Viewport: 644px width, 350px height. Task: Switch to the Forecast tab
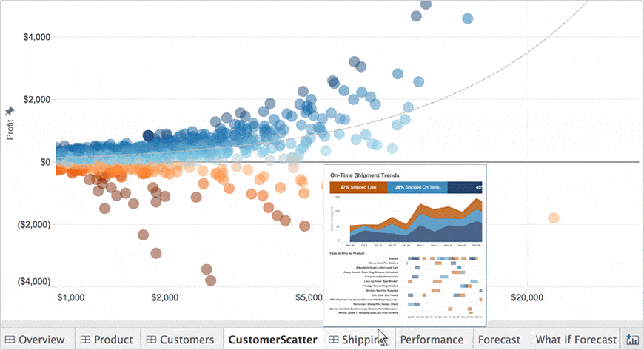pos(499,340)
